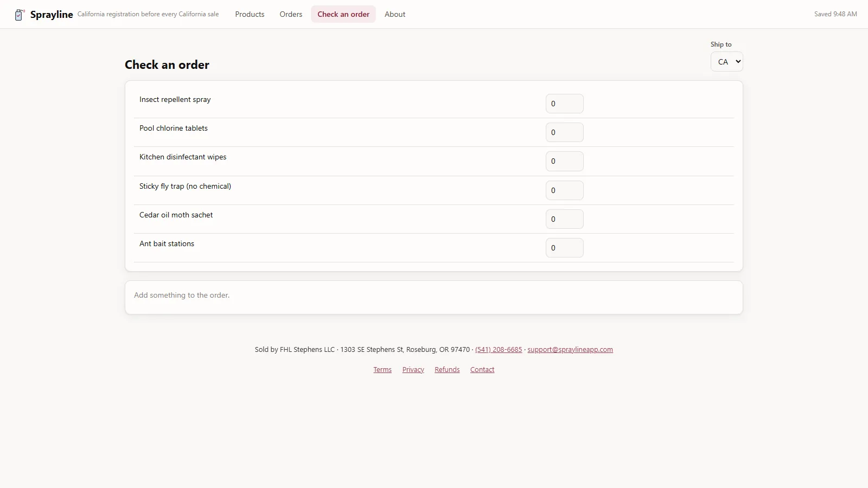Click the Pool chlorine tablets quantity field
The image size is (868, 488).
click(564, 132)
